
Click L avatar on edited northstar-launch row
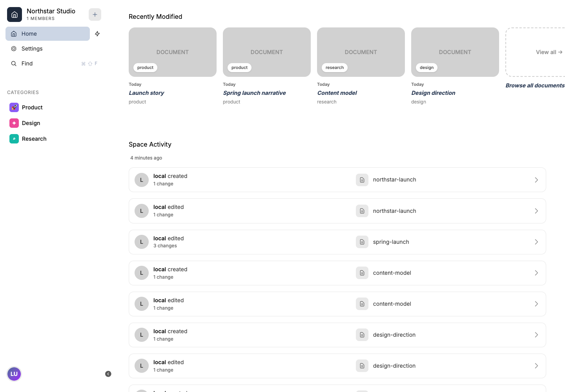pyautogui.click(x=142, y=211)
